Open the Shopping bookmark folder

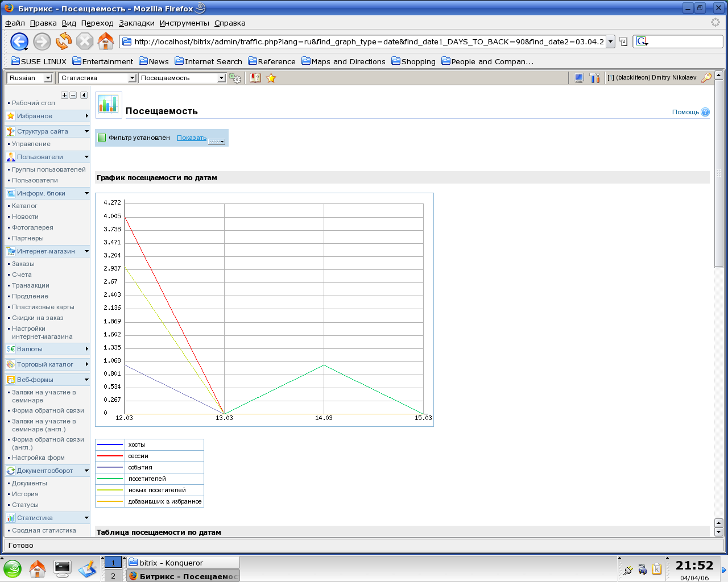(x=413, y=61)
